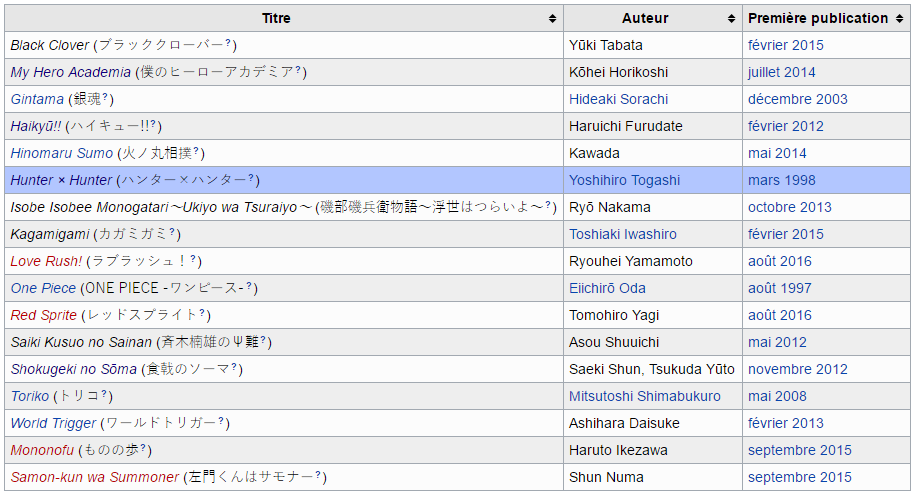This screenshot has width=915, height=494.
Task: Open author Hideaki Sorachi's page
Action: tap(618, 99)
